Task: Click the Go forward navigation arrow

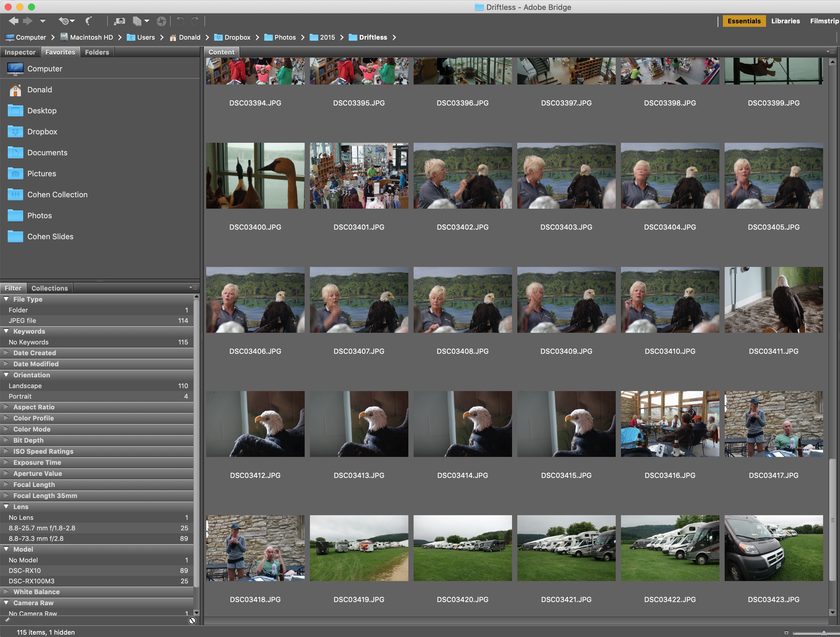Action: tap(27, 21)
